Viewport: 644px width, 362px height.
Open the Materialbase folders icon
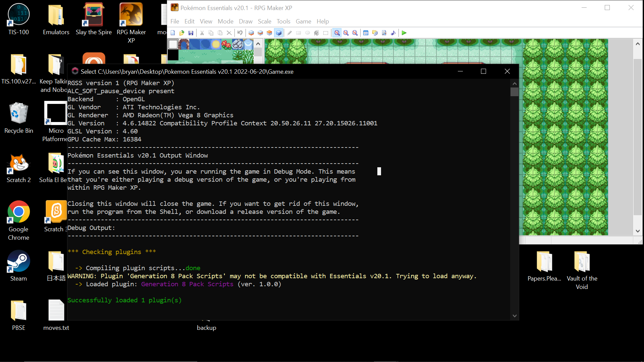pos(375,33)
